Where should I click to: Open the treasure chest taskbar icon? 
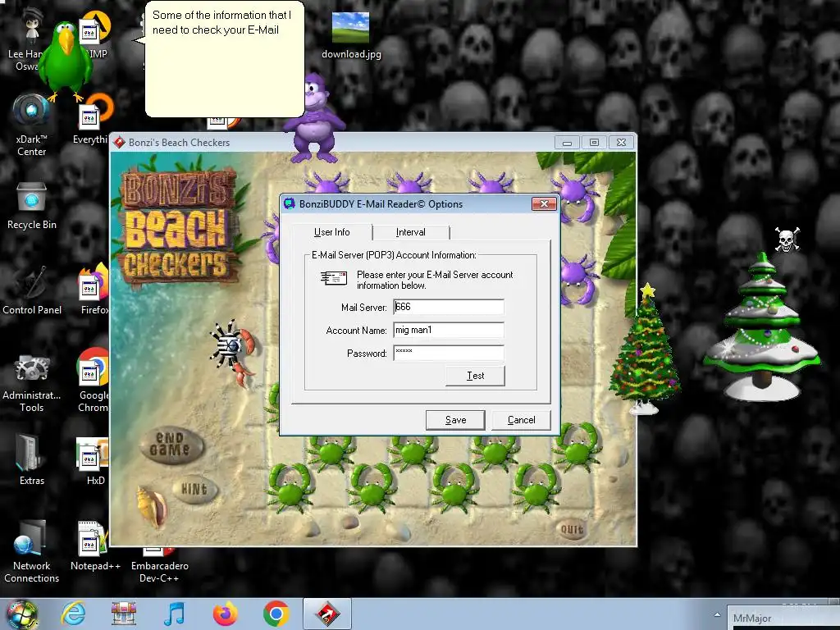[124, 614]
